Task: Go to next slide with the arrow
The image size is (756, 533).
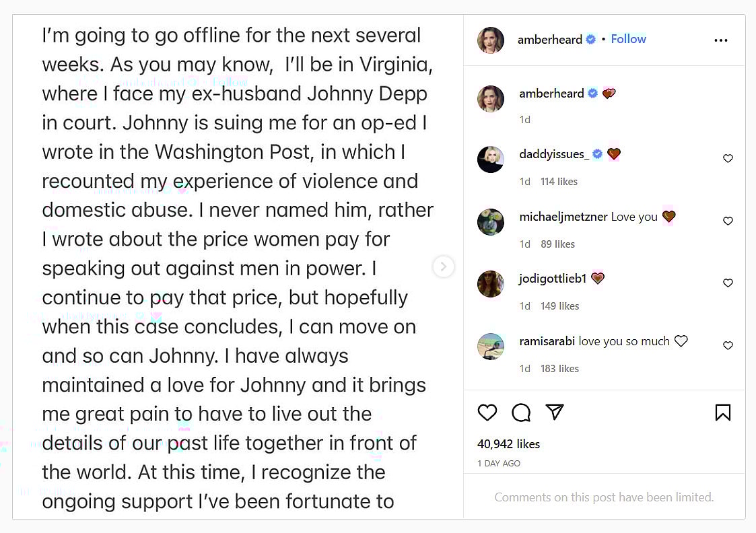Action: [443, 267]
